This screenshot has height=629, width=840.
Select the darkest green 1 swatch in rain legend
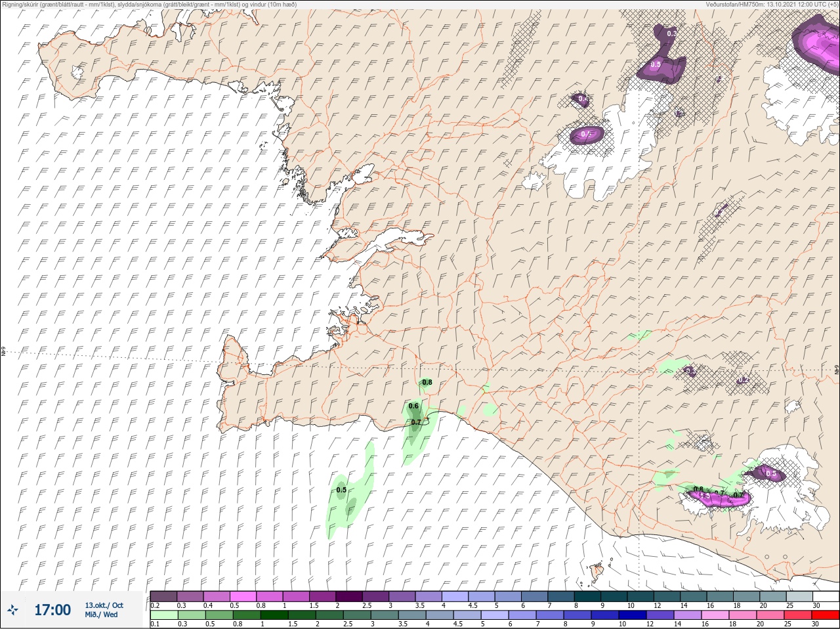tap(274, 615)
